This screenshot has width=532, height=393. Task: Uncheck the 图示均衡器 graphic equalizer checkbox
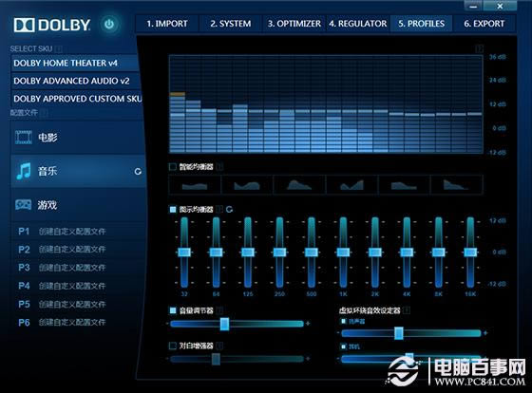click(x=173, y=209)
